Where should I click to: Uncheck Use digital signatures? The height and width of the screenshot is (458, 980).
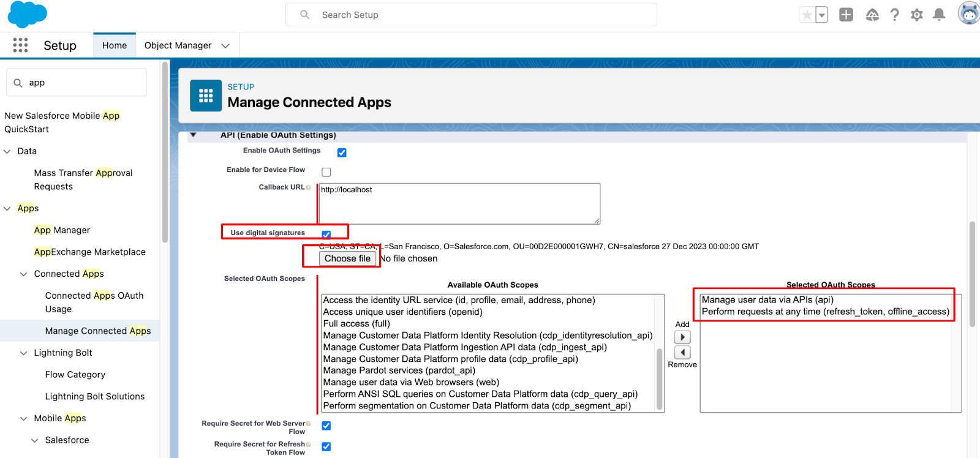pyautogui.click(x=326, y=234)
